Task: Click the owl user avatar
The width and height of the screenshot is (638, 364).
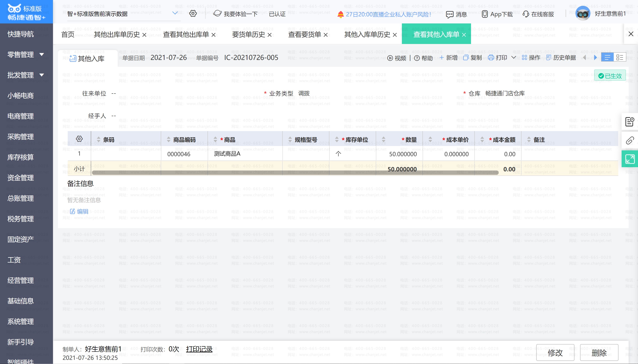Action: click(583, 13)
